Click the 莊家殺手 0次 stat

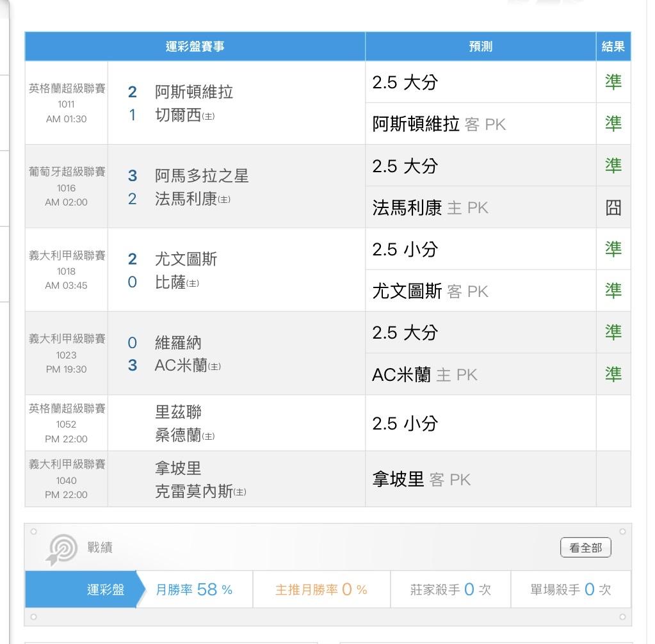[x=450, y=590]
